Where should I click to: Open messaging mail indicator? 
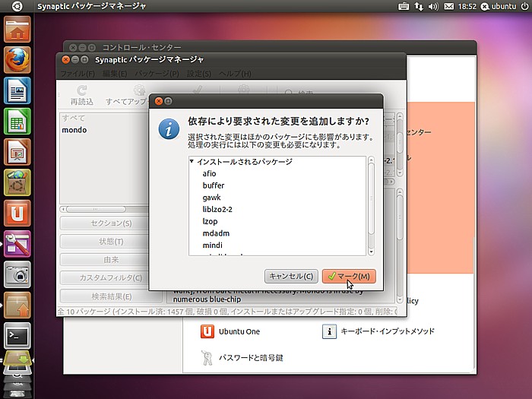point(448,6)
